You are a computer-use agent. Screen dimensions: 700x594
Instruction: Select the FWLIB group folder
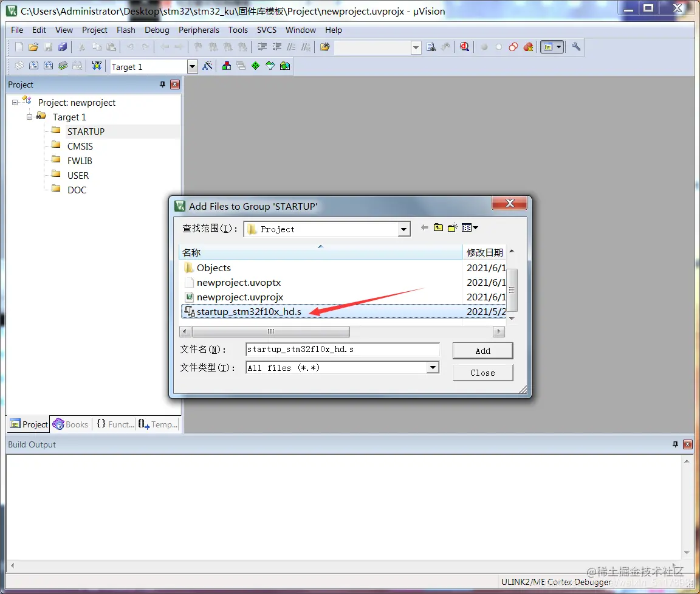coord(80,161)
